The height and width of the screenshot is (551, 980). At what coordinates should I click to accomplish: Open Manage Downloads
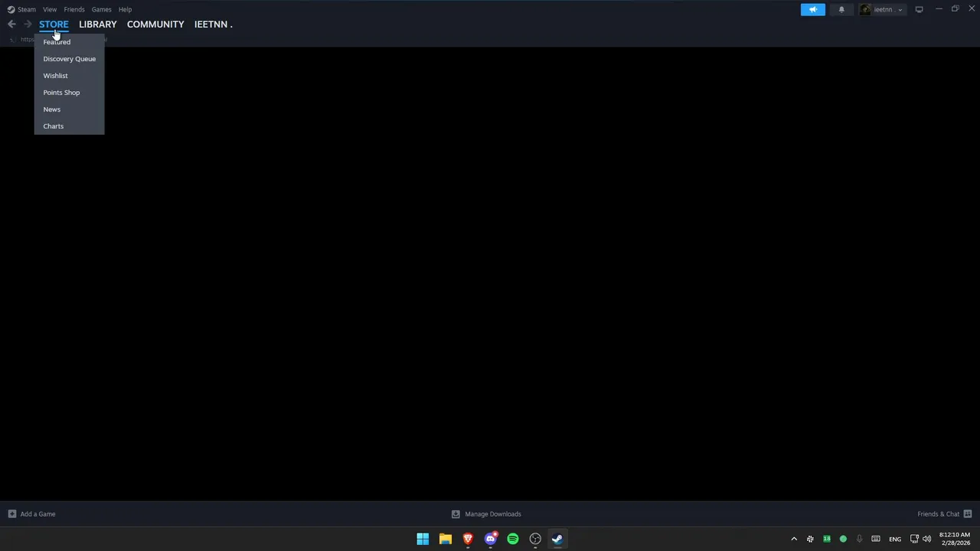pyautogui.click(x=486, y=514)
